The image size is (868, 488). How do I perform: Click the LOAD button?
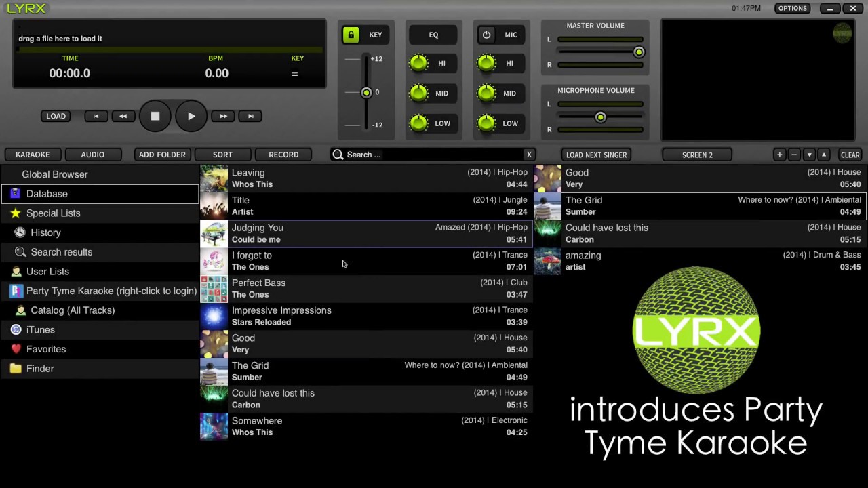56,116
